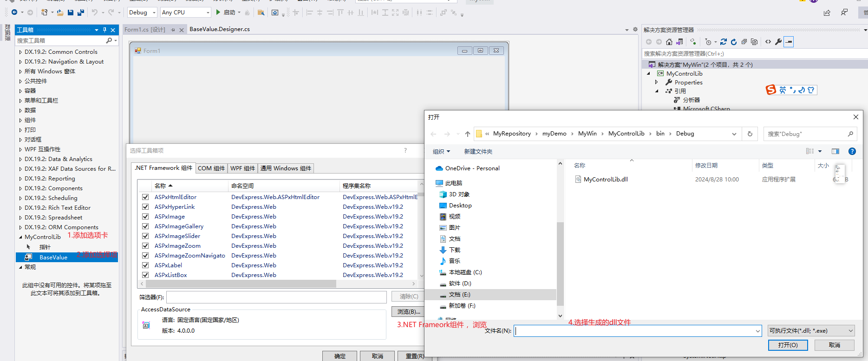Screen dimensions: 868x361
Task: Click the live share icon at top right
Action: [x=827, y=13]
